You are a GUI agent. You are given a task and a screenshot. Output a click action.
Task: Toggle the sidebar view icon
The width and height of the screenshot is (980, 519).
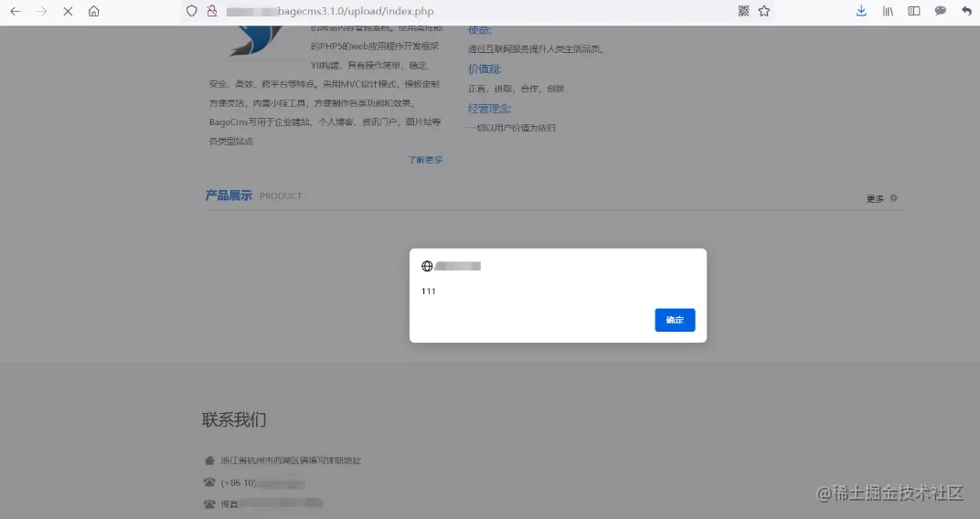click(914, 11)
